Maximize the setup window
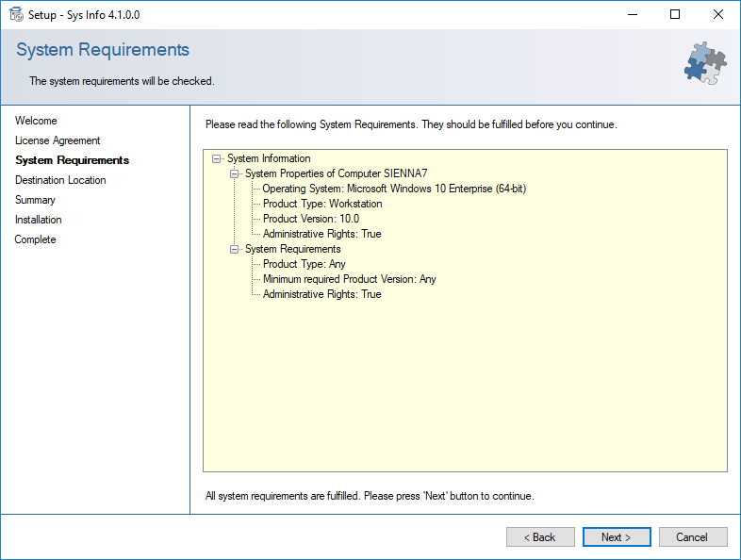Image resolution: width=741 pixels, height=560 pixels. click(675, 15)
